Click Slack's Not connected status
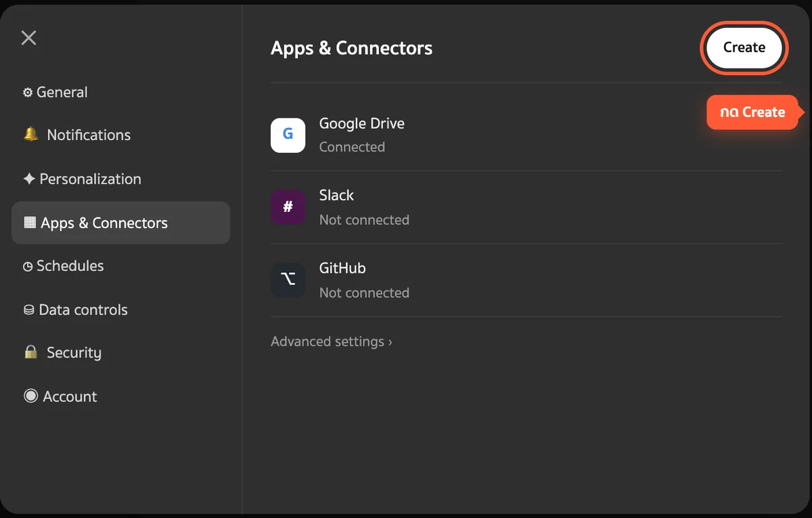Viewport: 812px width, 518px height. (364, 220)
